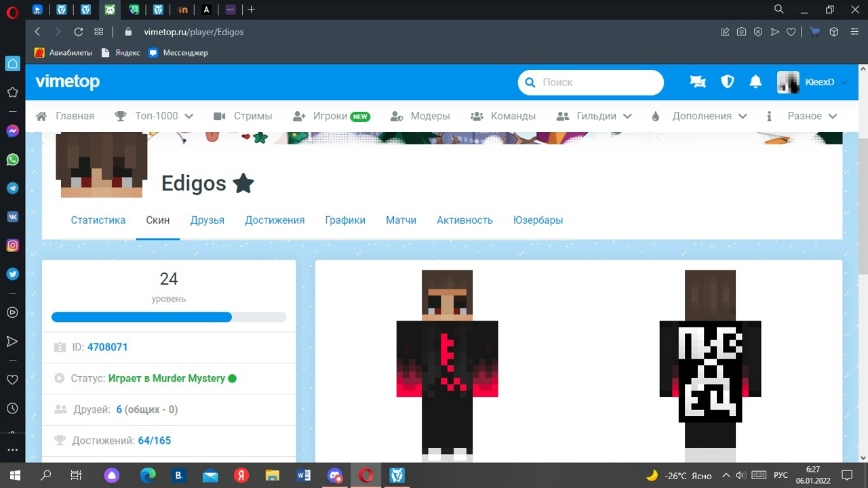Click the star icon next to Edigos

pyautogui.click(x=243, y=183)
